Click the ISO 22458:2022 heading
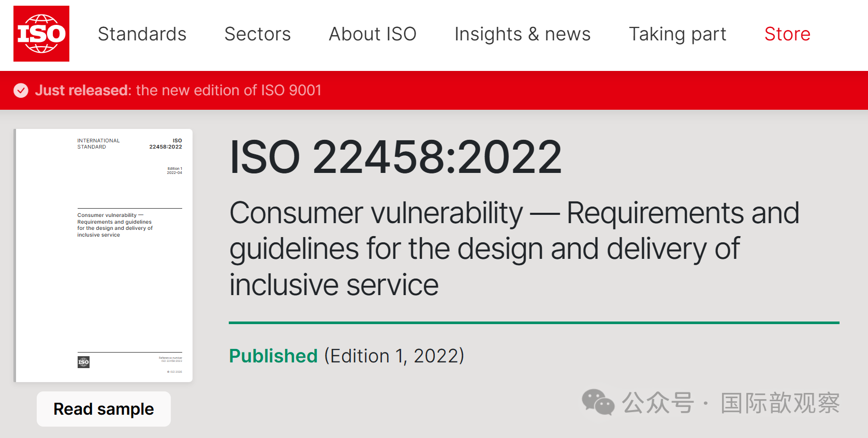 395,157
